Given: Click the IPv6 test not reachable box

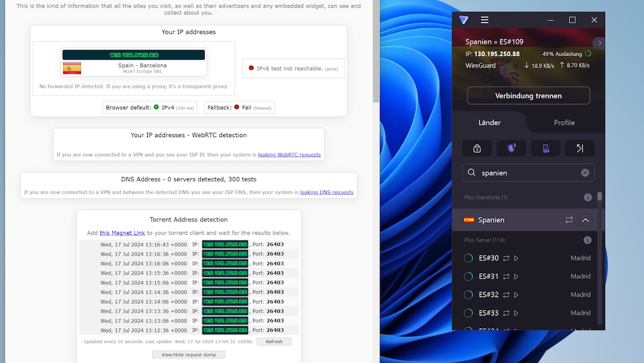Looking at the screenshot, I should pyautogui.click(x=293, y=68).
